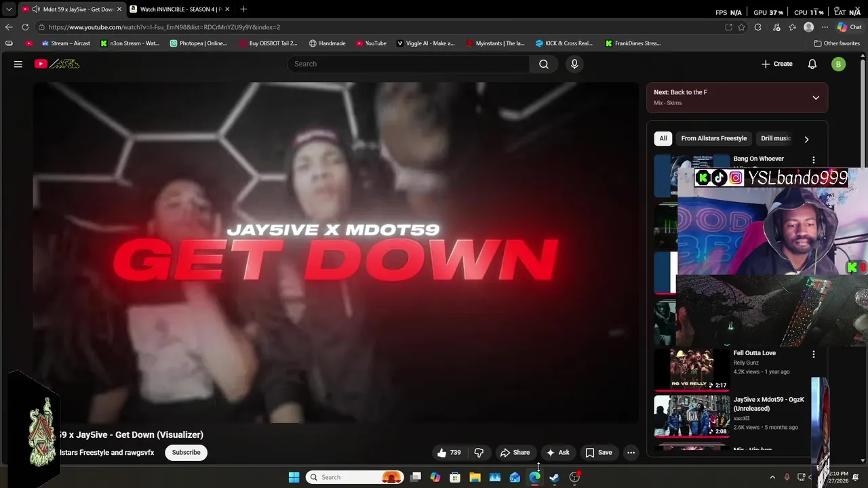Open the Edge favorites hub icon

tap(792, 27)
